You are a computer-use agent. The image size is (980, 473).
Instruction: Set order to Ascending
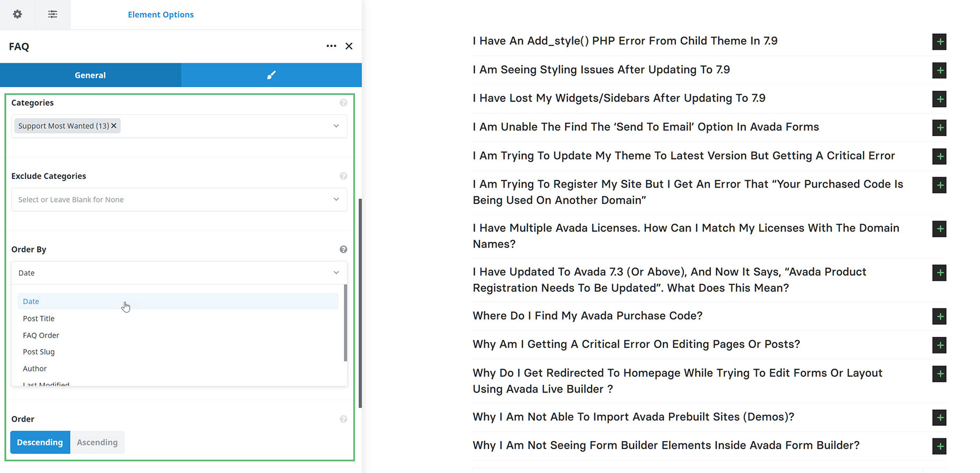[97, 442]
